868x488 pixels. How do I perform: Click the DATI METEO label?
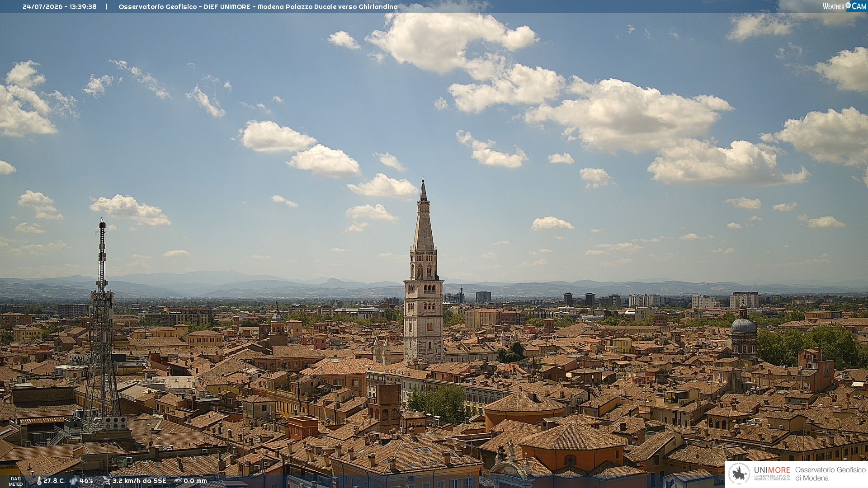[x=16, y=481]
